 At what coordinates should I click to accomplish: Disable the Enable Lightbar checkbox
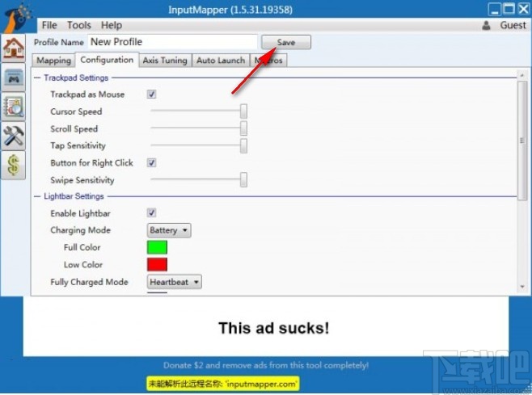[x=151, y=213]
